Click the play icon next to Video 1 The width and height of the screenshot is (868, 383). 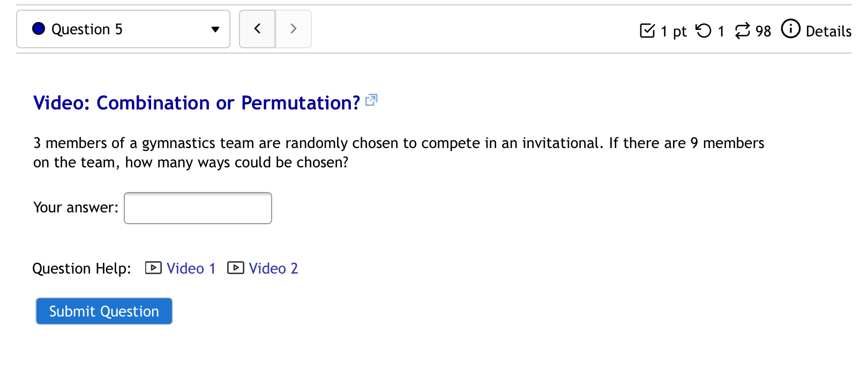pyautogui.click(x=153, y=268)
